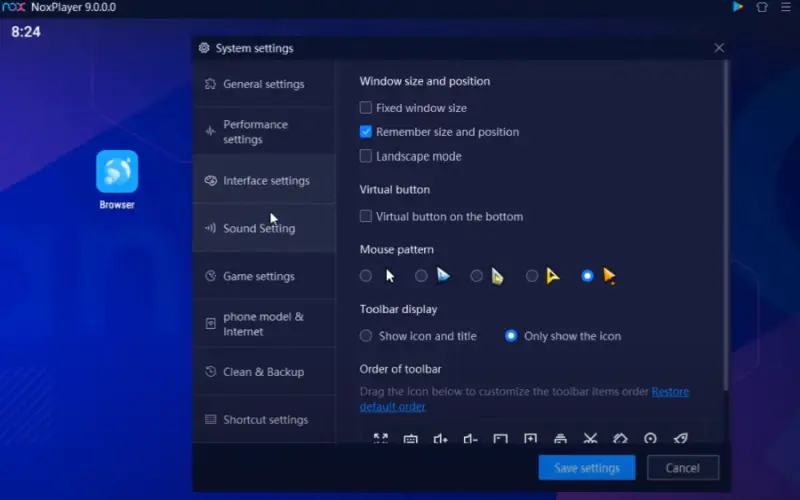Click the NoxPlayer logo in the title bar
Viewport: 800px width, 500px height.
(x=13, y=7)
